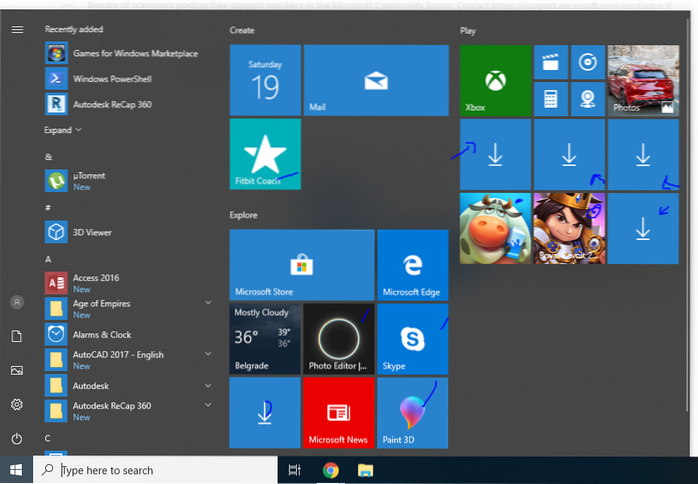Launch Microsoft Edge from its tile
The height and width of the screenshot is (484, 698).
click(412, 264)
